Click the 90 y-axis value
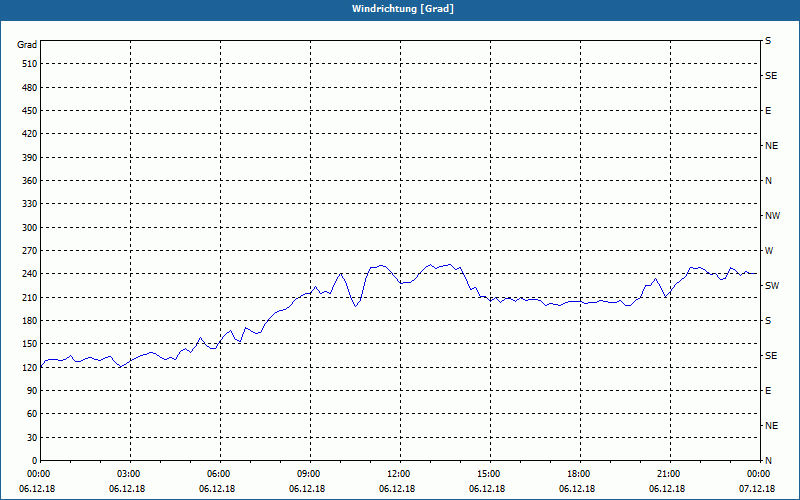 click(32, 391)
